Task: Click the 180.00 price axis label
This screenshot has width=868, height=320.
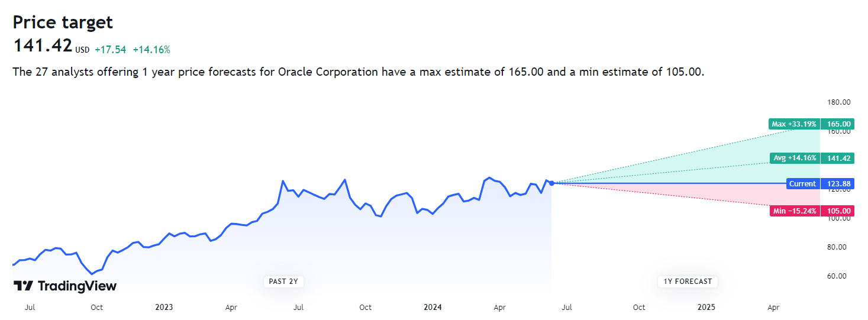Action: [x=839, y=102]
